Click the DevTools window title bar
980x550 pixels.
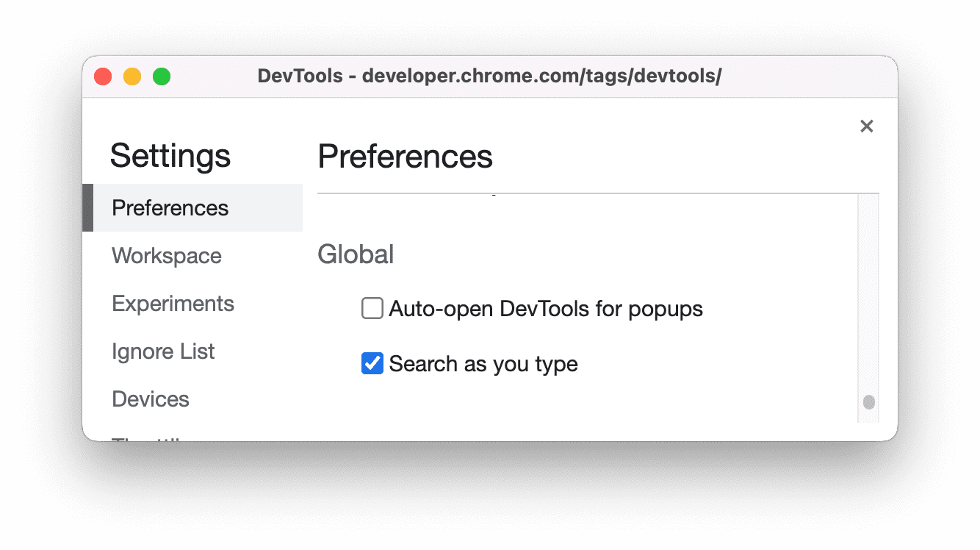click(x=490, y=76)
